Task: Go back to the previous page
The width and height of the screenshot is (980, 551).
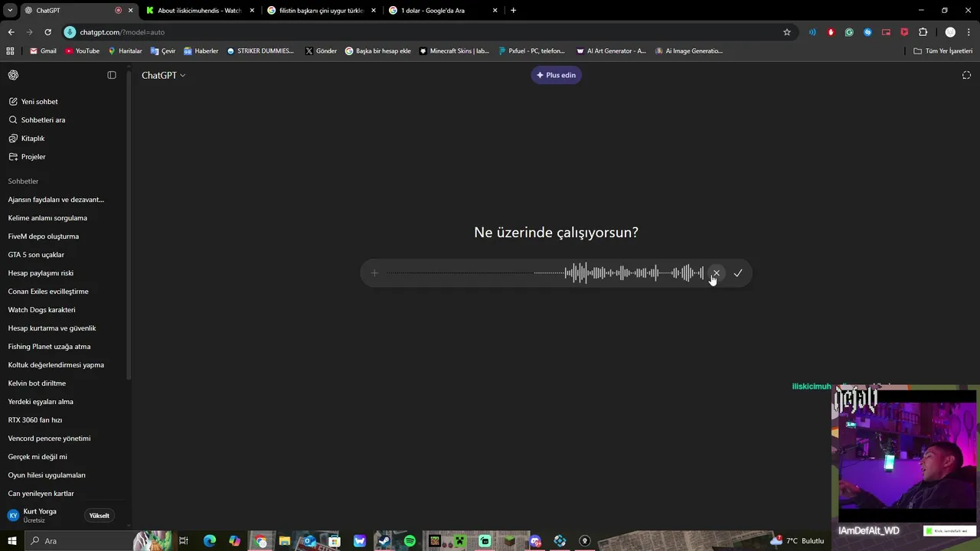Action: point(11,32)
